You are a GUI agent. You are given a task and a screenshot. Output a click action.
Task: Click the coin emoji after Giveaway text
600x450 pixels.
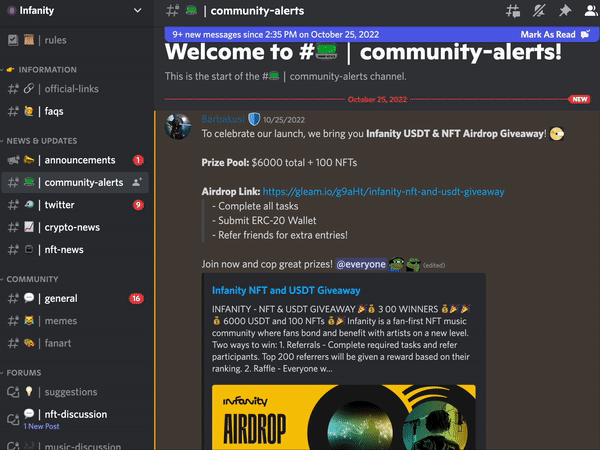(557, 134)
